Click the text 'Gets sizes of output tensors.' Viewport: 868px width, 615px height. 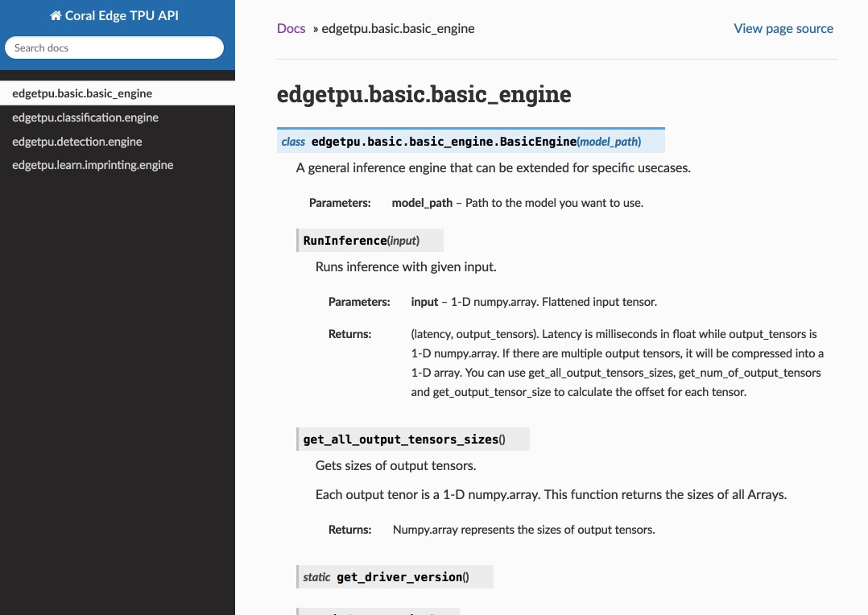396,465
